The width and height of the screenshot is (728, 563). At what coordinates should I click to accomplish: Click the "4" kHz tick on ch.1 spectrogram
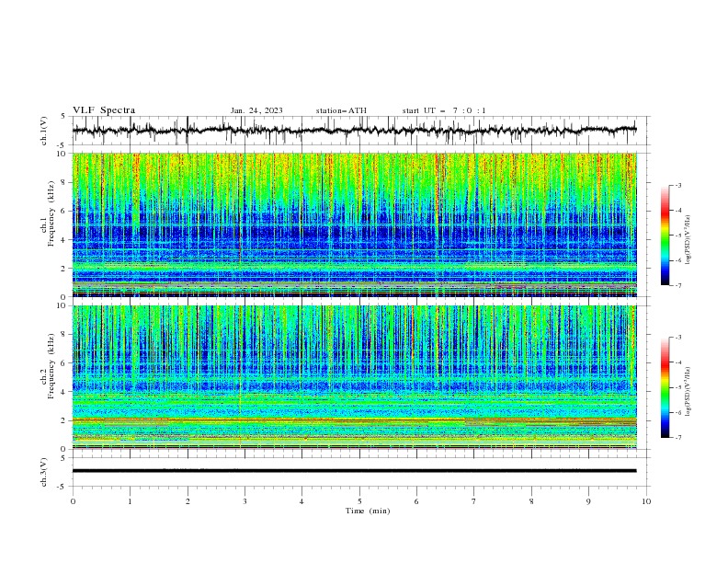coord(65,240)
